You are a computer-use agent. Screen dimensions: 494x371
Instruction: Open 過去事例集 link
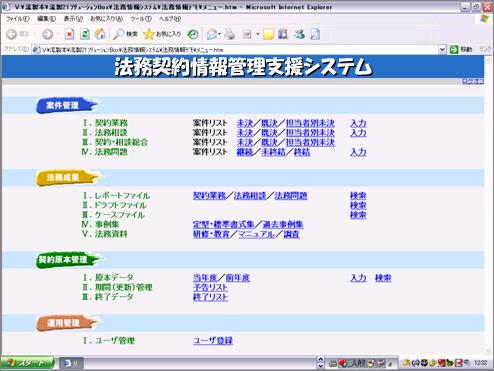(x=283, y=225)
